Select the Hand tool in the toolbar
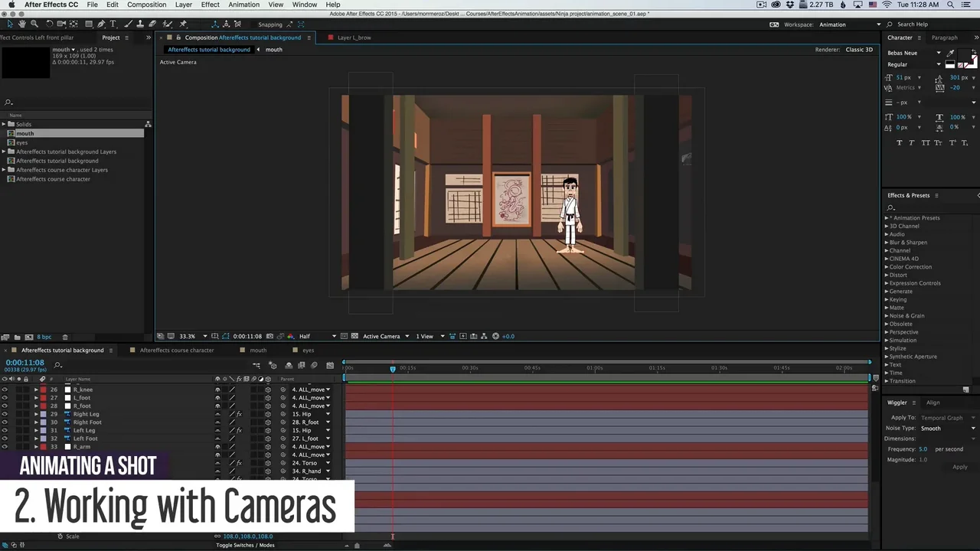Screen dimensions: 980x551 (x=22, y=24)
